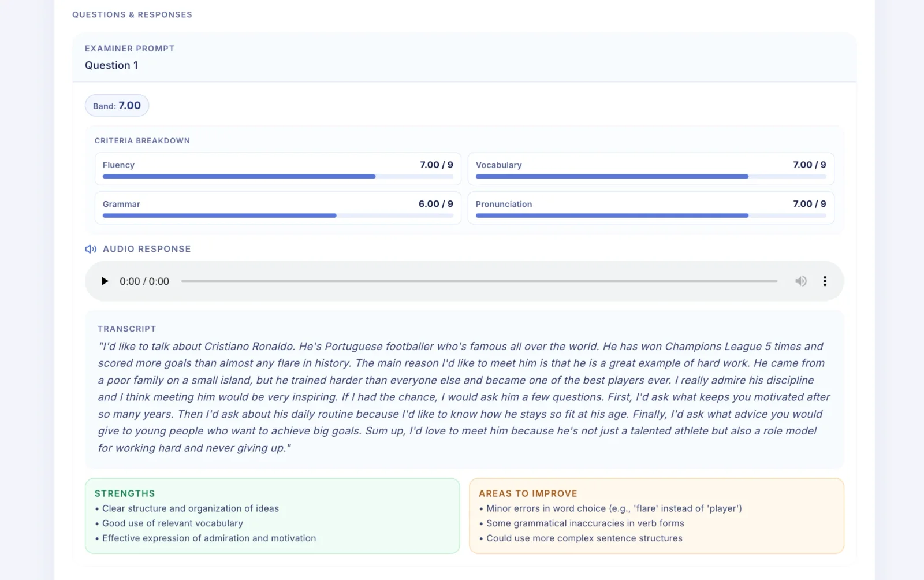This screenshot has width=924, height=580.
Task: Click the Band 7.00 badge
Action: [x=117, y=106]
